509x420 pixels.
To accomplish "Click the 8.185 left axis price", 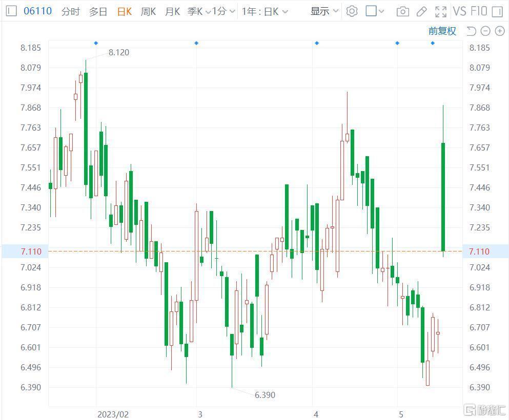I will (31, 48).
